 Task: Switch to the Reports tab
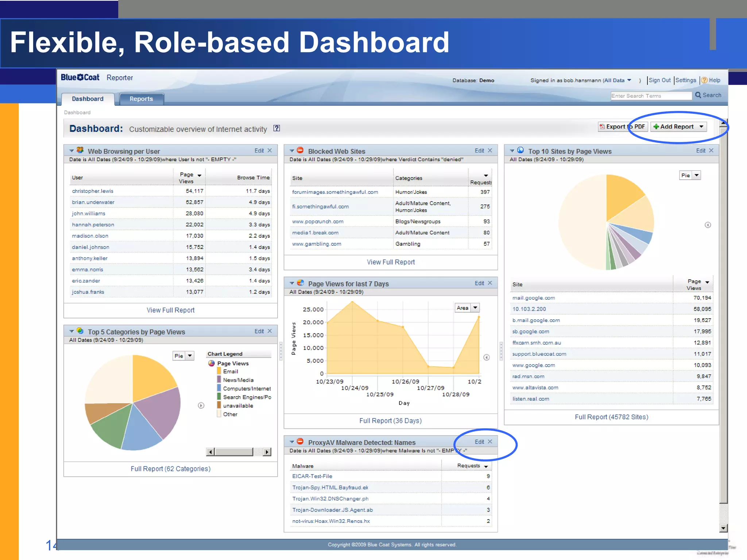(141, 99)
